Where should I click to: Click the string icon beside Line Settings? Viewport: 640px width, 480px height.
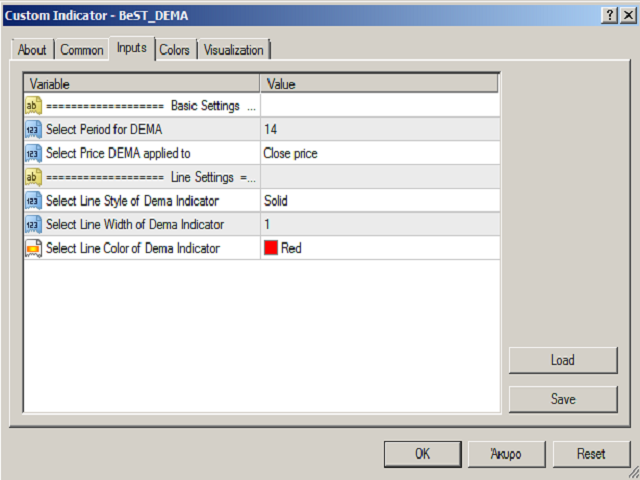(x=33, y=177)
